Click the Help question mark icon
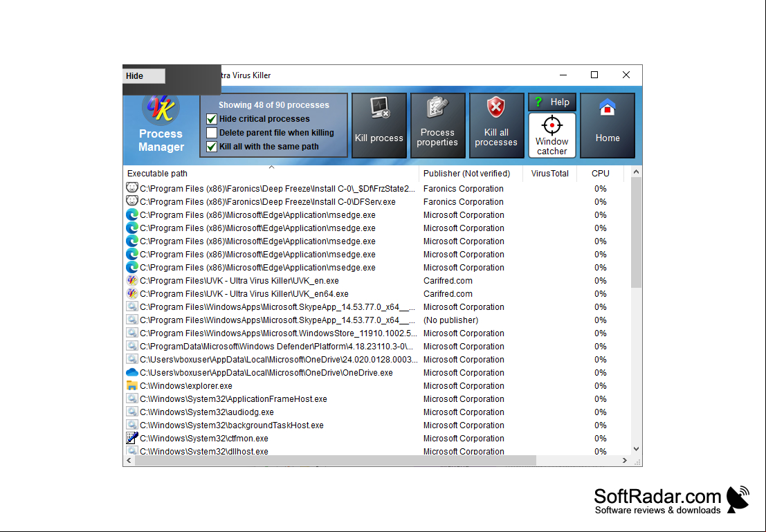 coord(538,102)
